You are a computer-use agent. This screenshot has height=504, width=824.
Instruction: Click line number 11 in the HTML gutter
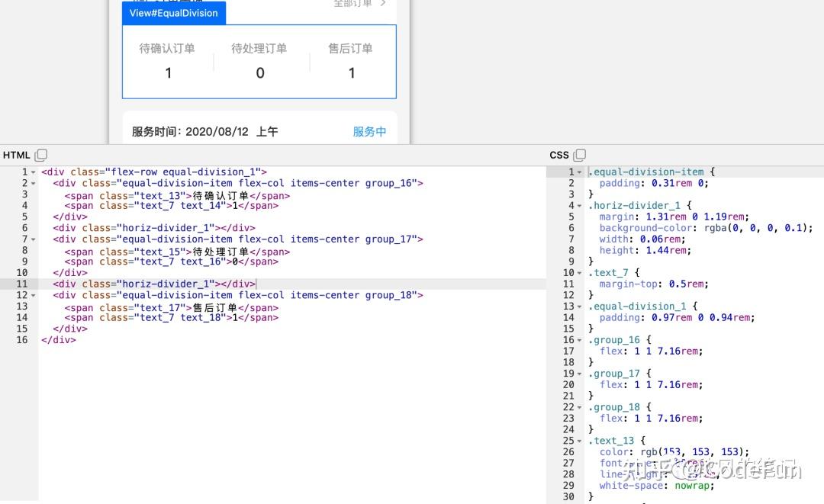click(x=23, y=284)
